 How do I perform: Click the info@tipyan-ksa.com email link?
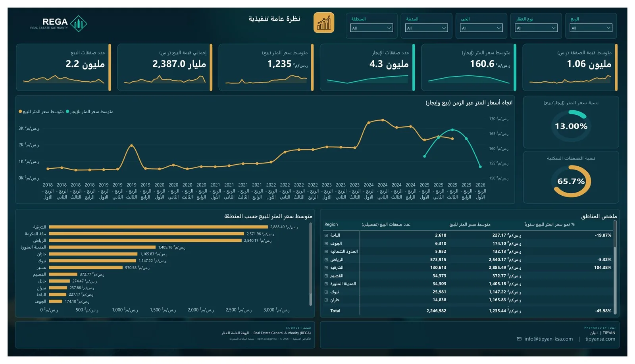pos(548,339)
